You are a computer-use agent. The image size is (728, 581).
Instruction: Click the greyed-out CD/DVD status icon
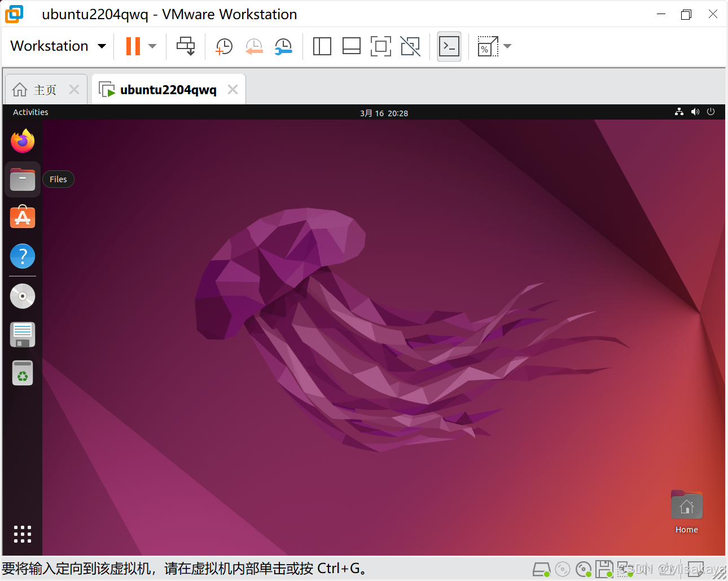click(x=562, y=569)
